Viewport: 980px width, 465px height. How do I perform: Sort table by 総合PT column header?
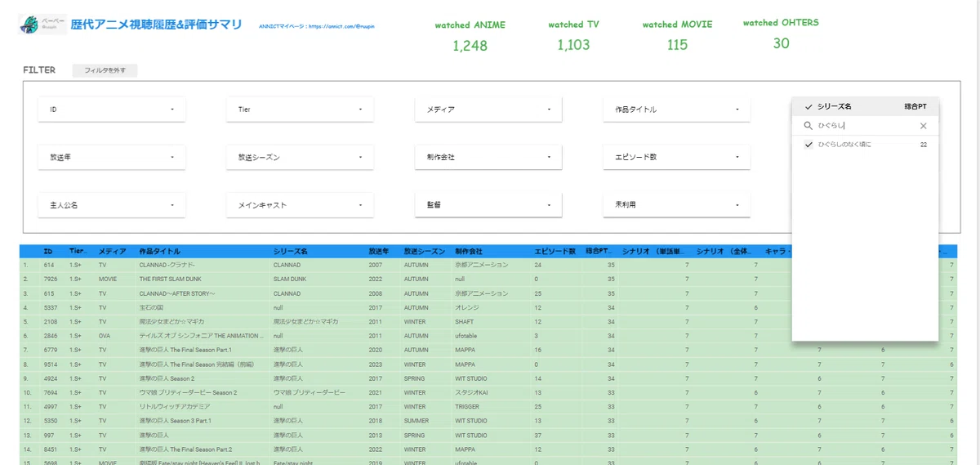[x=599, y=252]
